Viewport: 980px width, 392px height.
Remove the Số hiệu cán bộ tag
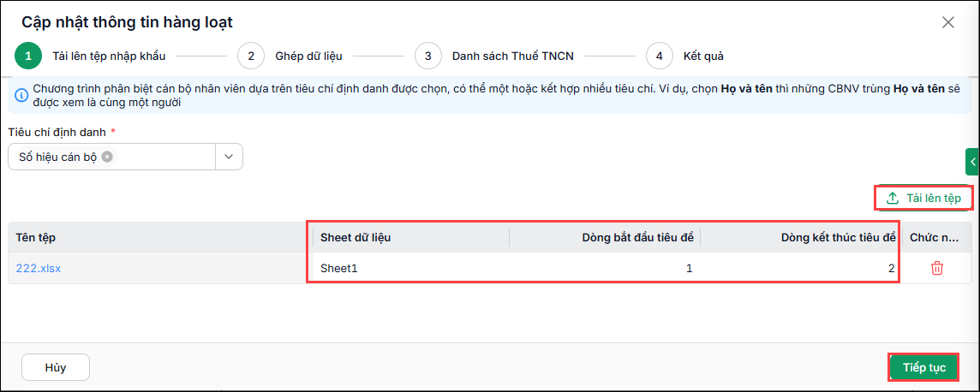click(x=107, y=157)
